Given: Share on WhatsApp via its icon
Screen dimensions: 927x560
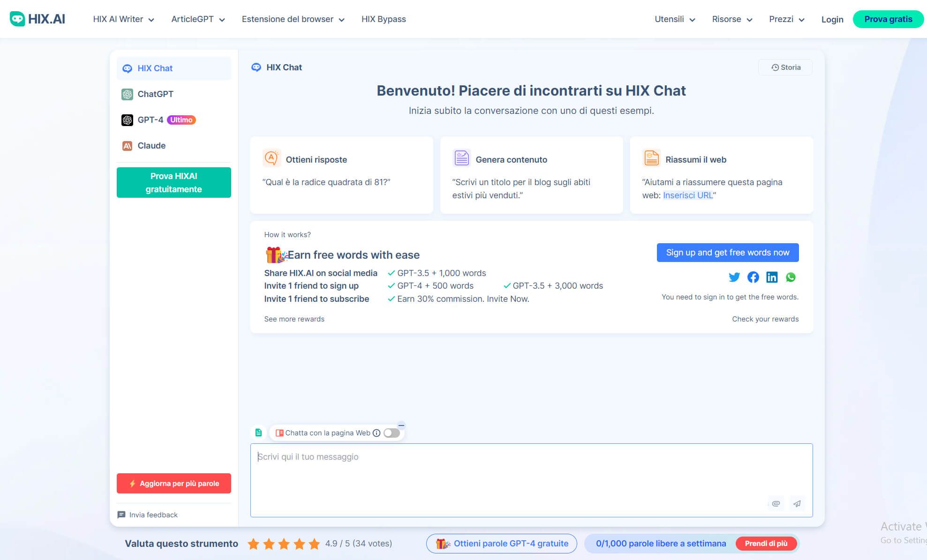Looking at the screenshot, I should point(791,277).
